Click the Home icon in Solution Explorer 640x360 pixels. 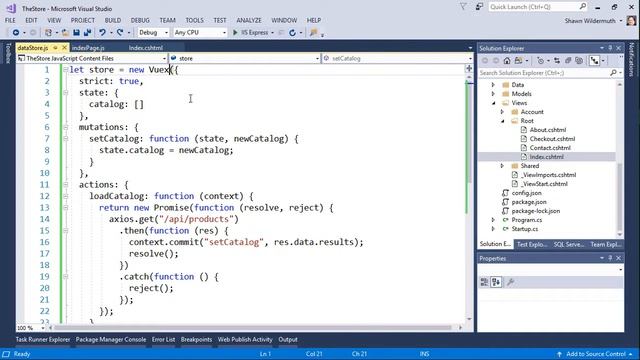point(507,61)
